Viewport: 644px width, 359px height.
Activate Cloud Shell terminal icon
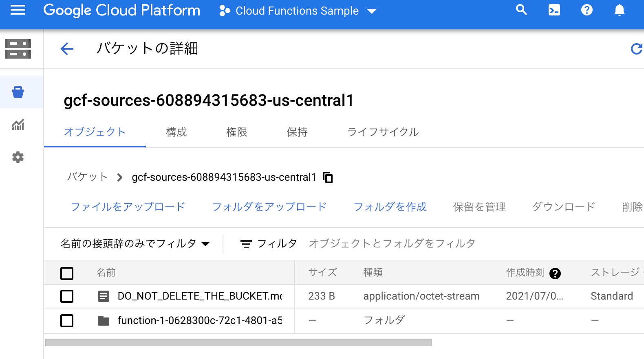(x=554, y=10)
